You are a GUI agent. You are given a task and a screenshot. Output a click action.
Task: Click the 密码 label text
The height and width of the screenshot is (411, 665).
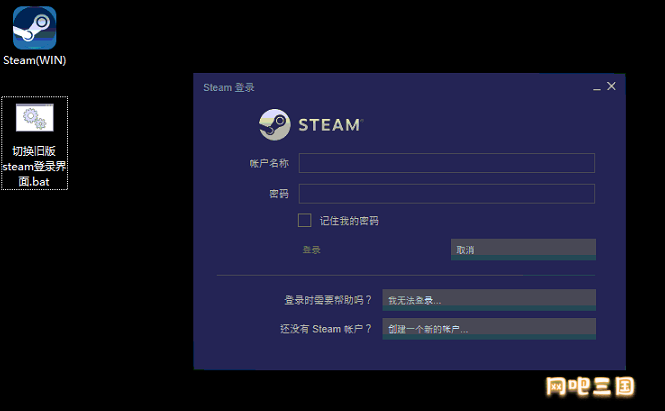click(279, 194)
